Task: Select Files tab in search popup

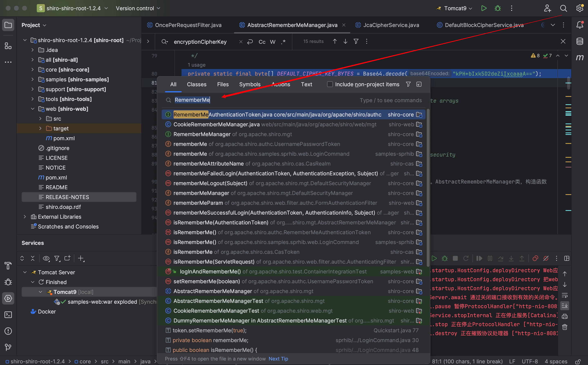Action: pyautogui.click(x=223, y=84)
